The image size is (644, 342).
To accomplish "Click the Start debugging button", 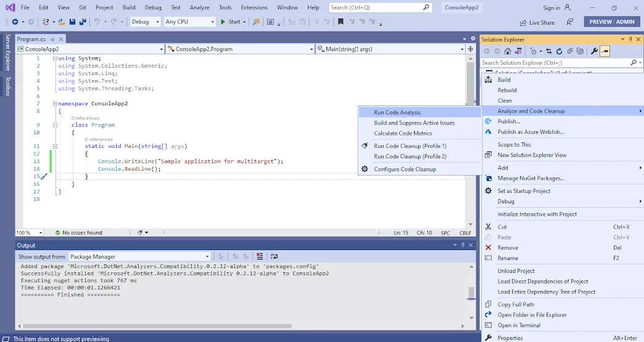I will coord(230,22).
